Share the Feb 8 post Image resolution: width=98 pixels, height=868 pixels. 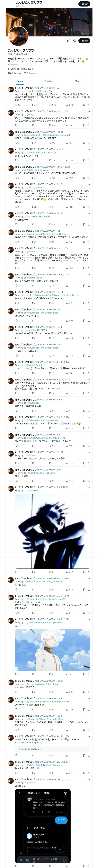tap(89, 207)
